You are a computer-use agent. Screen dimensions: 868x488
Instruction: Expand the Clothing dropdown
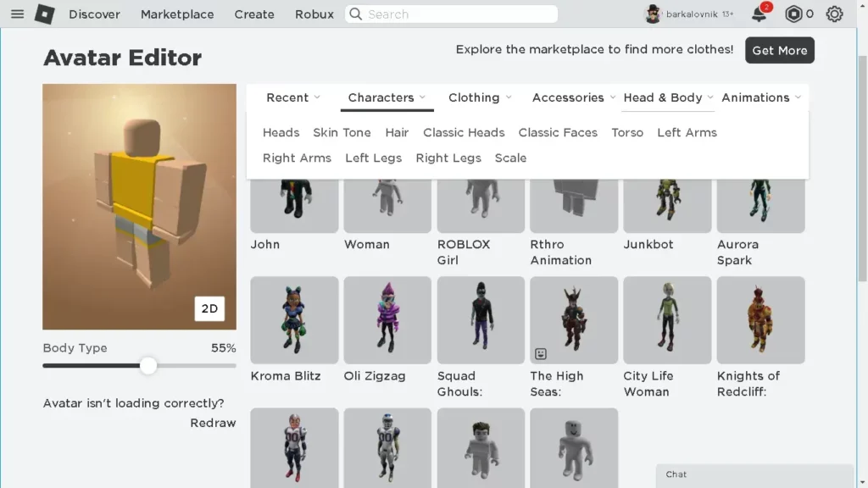point(480,97)
